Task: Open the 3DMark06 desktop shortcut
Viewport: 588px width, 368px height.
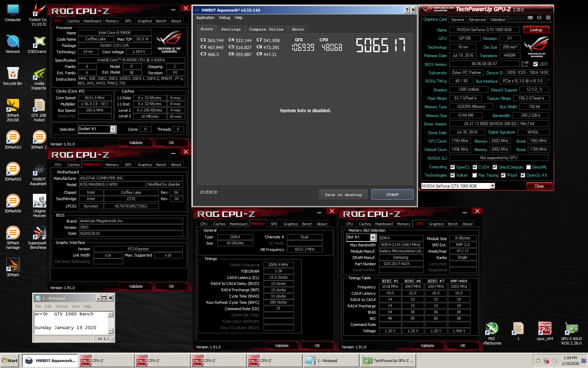Action: (13, 203)
